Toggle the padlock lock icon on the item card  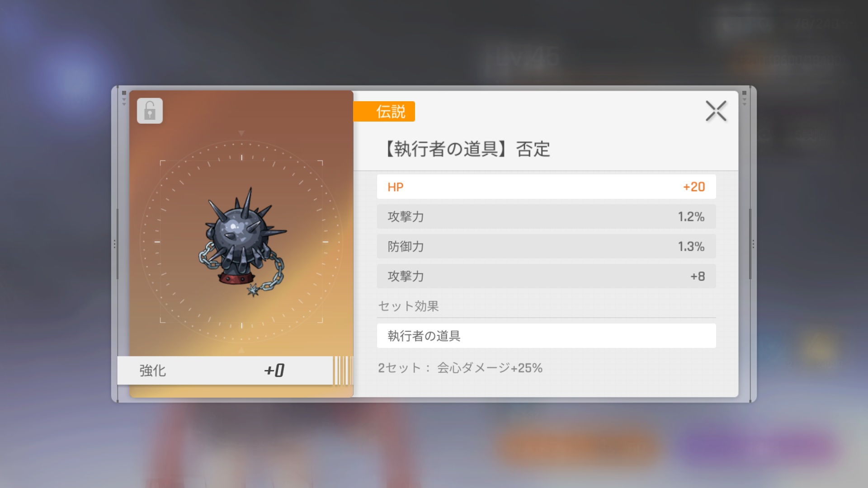(x=150, y=111)
